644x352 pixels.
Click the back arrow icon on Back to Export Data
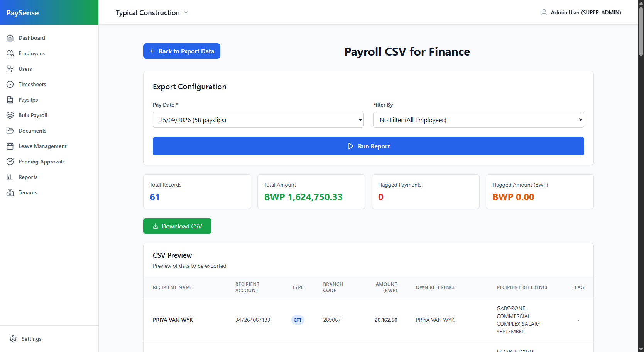(x=152, y=51)
